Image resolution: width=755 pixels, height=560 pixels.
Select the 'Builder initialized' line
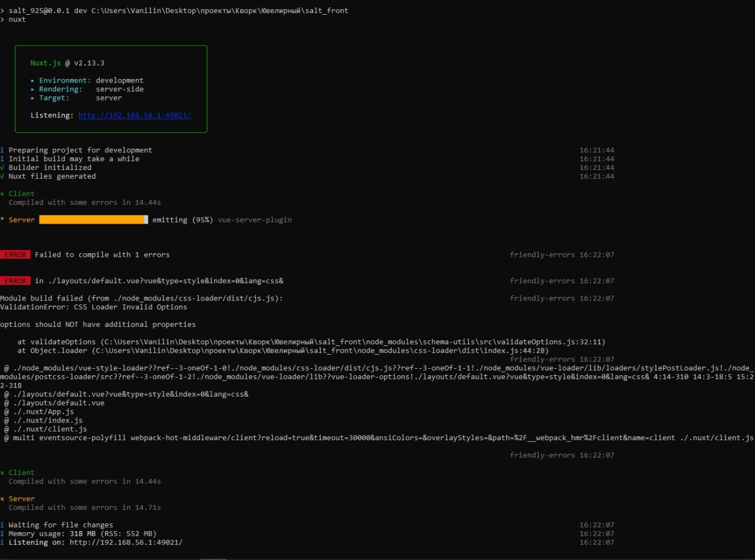(46, 168)
